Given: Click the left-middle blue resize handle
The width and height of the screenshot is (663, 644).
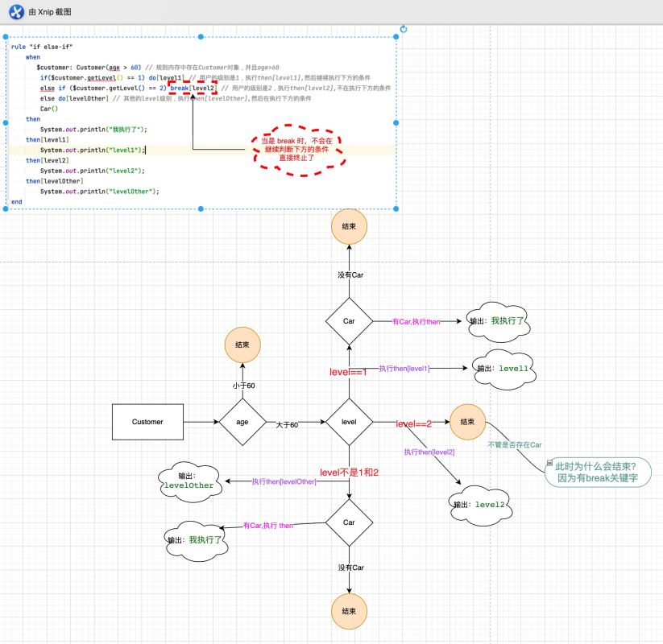Looking at the screenshot, I should coord(6,122).
